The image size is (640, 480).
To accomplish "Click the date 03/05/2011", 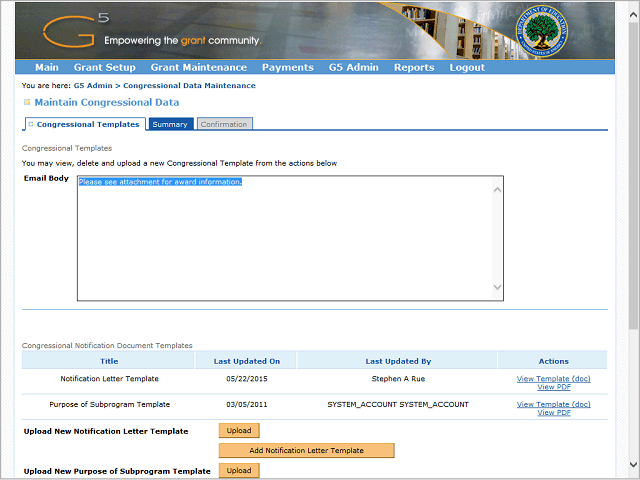I will (x=247, y=404).
